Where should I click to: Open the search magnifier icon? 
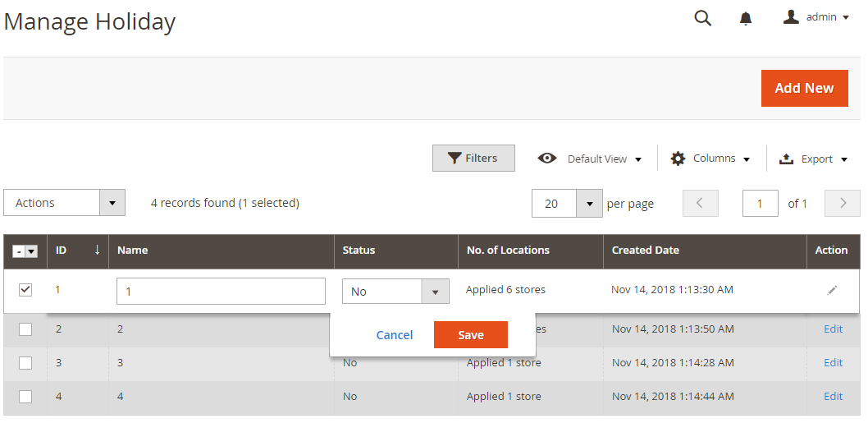coord(702,18)
